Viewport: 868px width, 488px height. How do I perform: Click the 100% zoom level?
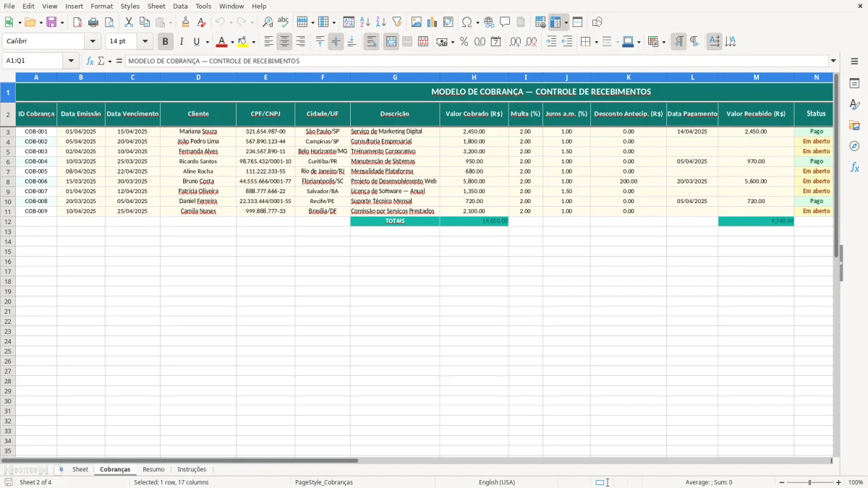click(856, 482)
